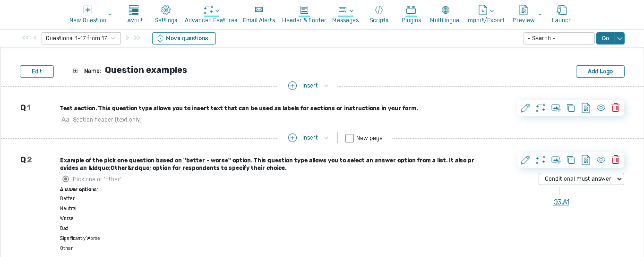
Task: Expand the plus box beside Name
Action: tap(75, 71)
